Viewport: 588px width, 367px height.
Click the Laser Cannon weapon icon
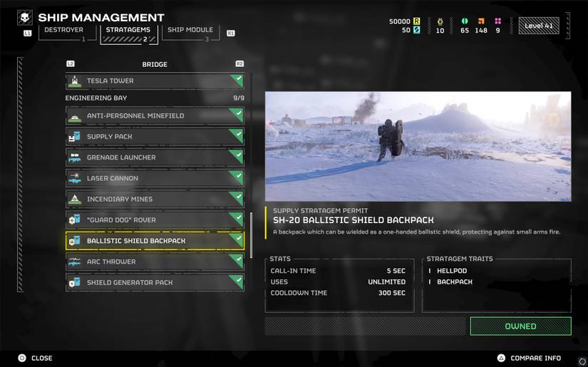[75, 178]
